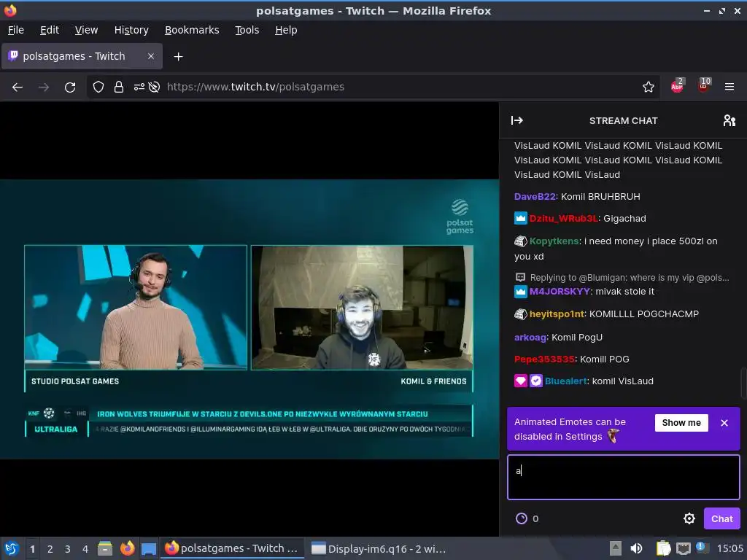Open the View menu

click(86, 30)
